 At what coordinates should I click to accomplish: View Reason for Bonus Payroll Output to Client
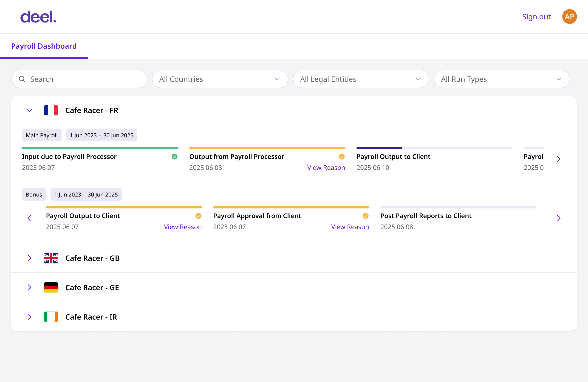[183, 227]
